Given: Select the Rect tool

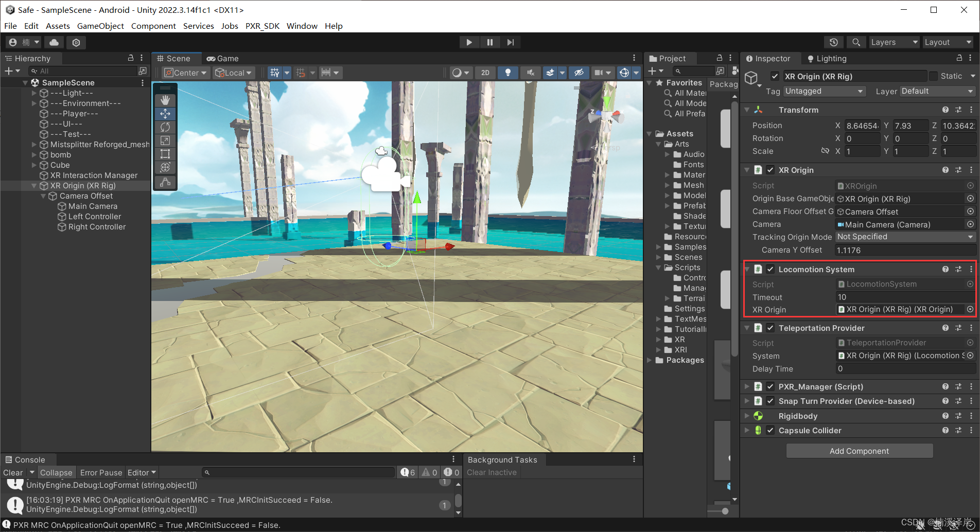Looking at the screenshot, I should [x=165, y=153].
